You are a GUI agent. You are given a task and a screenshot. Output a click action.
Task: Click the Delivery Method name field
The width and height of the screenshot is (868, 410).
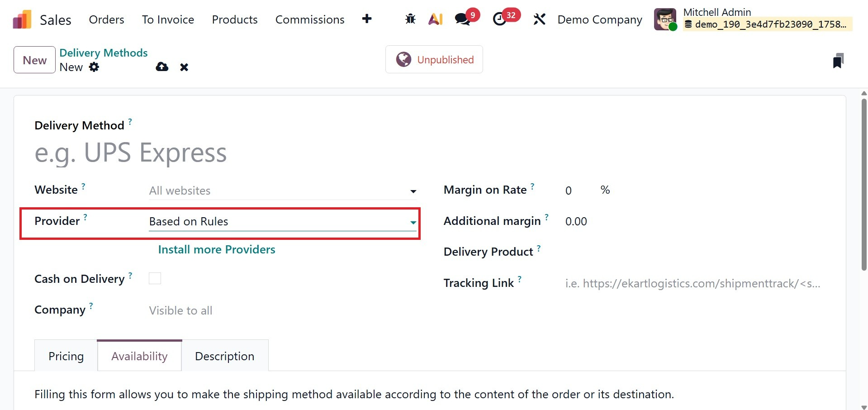[226, 153]
